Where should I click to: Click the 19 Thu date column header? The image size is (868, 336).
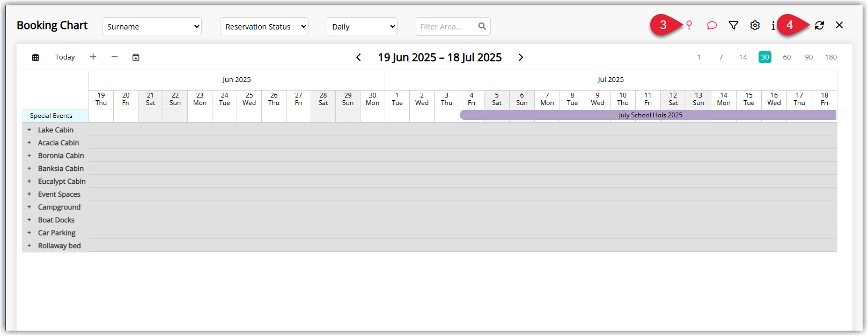click(x=101, y=99)
